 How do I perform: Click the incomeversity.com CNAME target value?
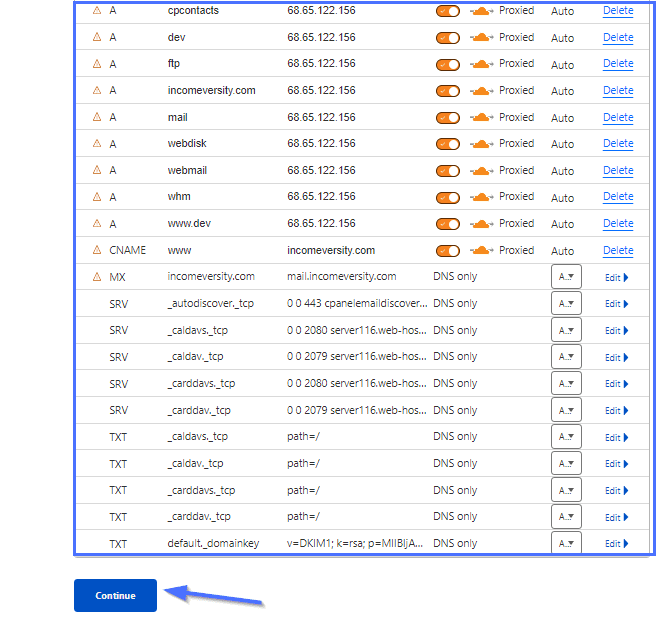click(331, 250)
